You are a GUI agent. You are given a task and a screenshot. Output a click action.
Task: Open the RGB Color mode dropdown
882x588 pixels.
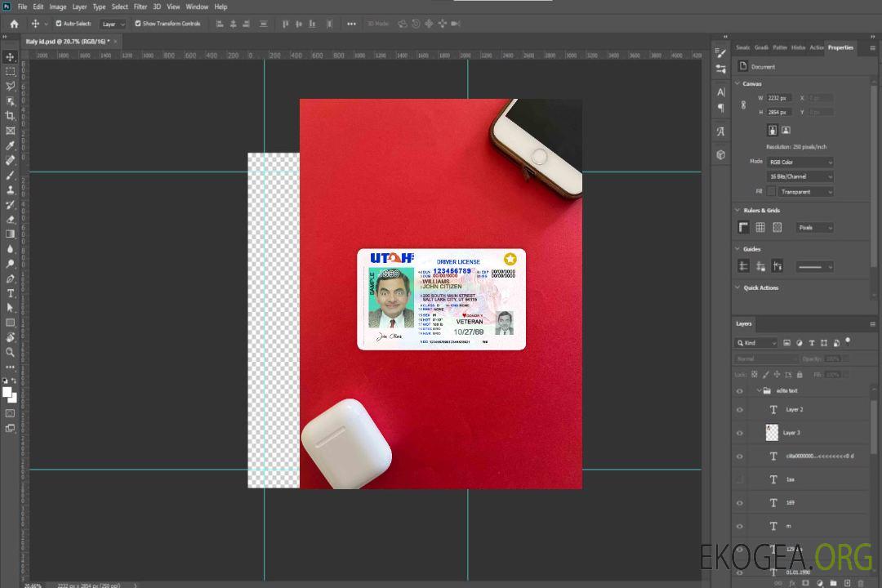800,163
